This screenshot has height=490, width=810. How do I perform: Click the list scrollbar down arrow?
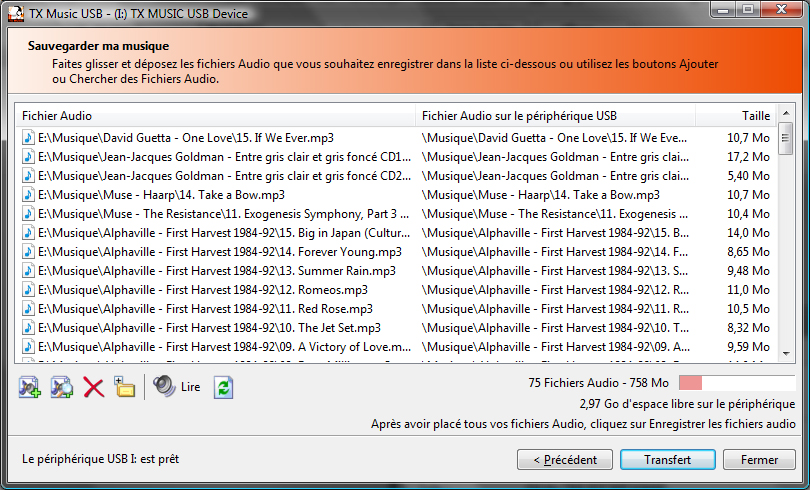coord(786,354)
